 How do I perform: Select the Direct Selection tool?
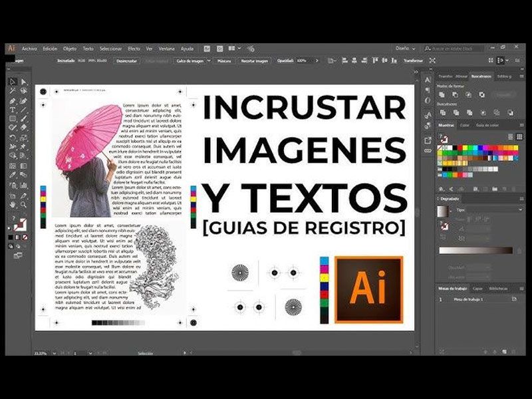coord(23,81)
